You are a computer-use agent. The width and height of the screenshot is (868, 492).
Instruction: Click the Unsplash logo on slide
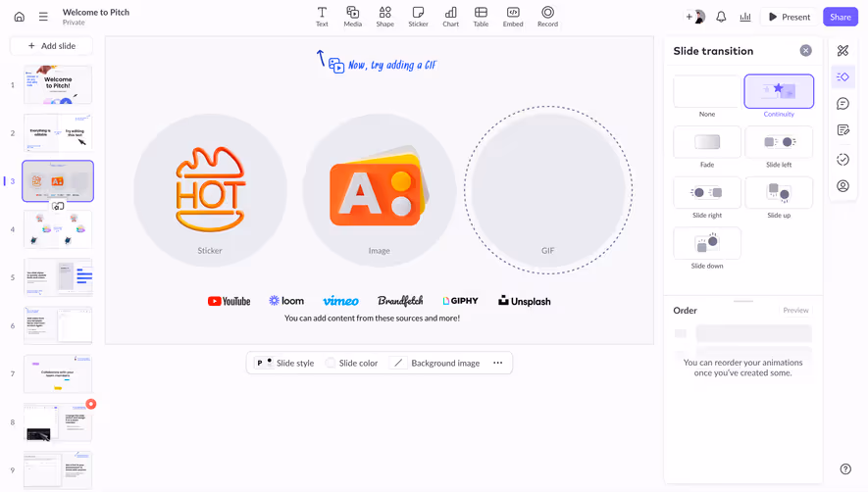(x=524, y=301)
